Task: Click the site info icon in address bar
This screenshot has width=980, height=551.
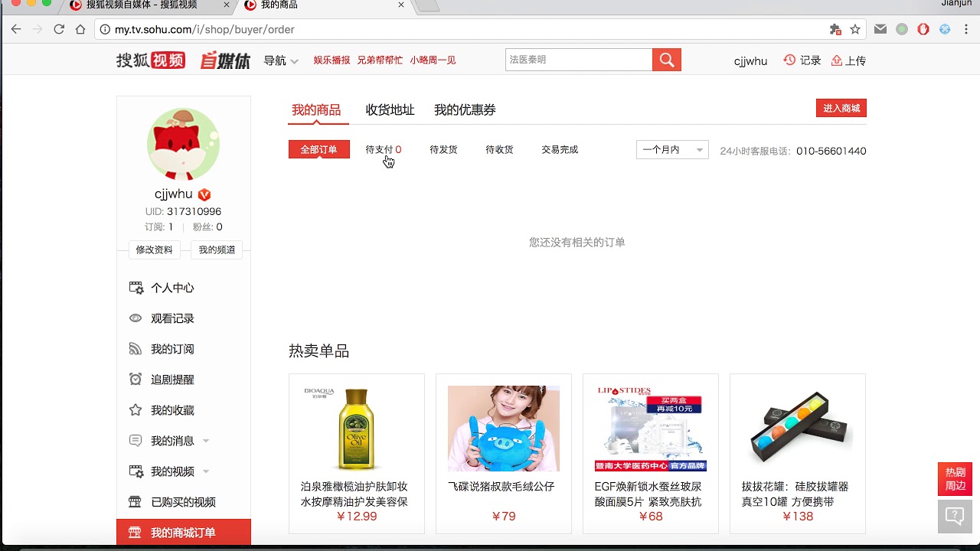Action: [x=105, y=30]
